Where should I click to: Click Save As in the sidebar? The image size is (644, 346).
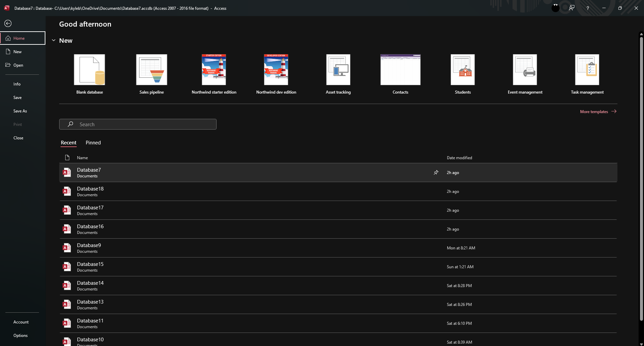[20, 111]
